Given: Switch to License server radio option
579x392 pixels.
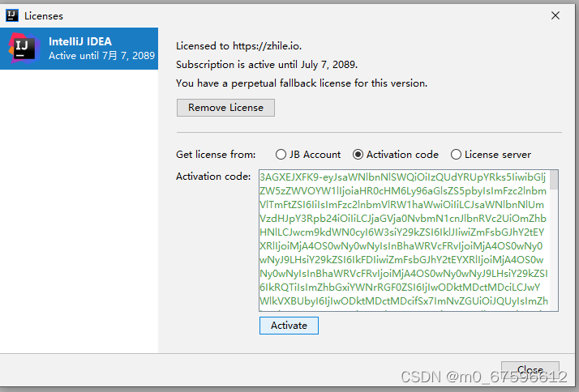Looking at the screenshot, I should click(x=457, y=155).
